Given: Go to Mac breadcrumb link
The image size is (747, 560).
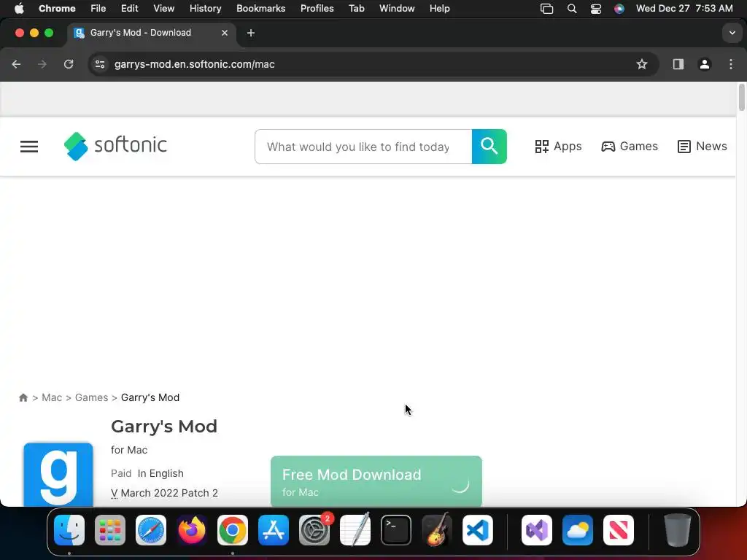Looking at the screenshot, I should (52, 397).
